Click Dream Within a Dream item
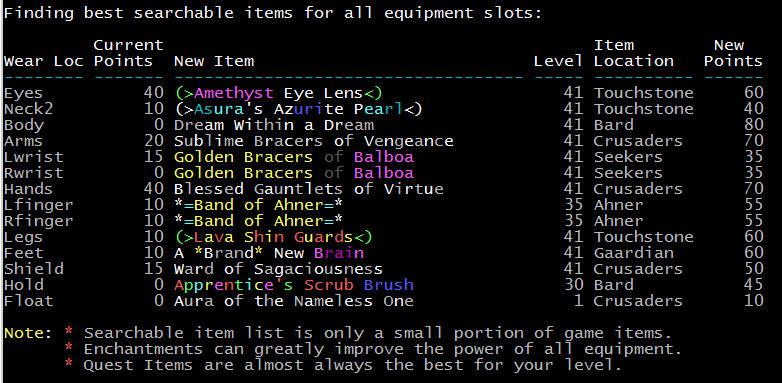Viewport: 782px width, 383px height. (274, 125)
